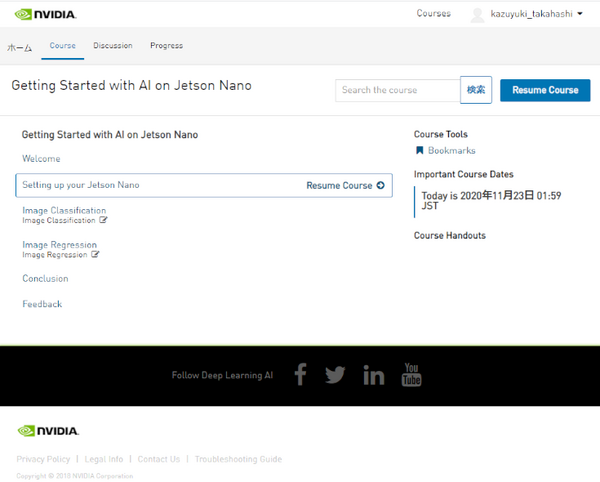Click the NVIDIA logo in header
Viewport: 600px width, 482px height.
point(46,15)
